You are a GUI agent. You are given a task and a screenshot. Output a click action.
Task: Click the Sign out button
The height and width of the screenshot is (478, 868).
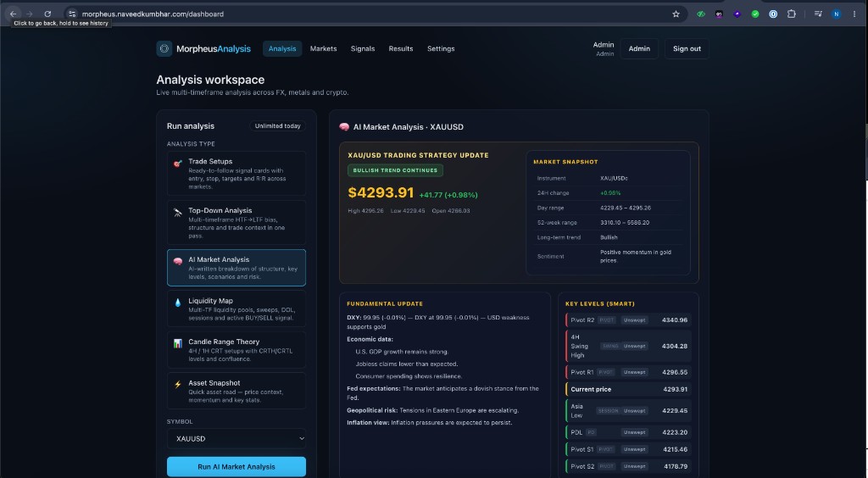(x=687, y=48)
